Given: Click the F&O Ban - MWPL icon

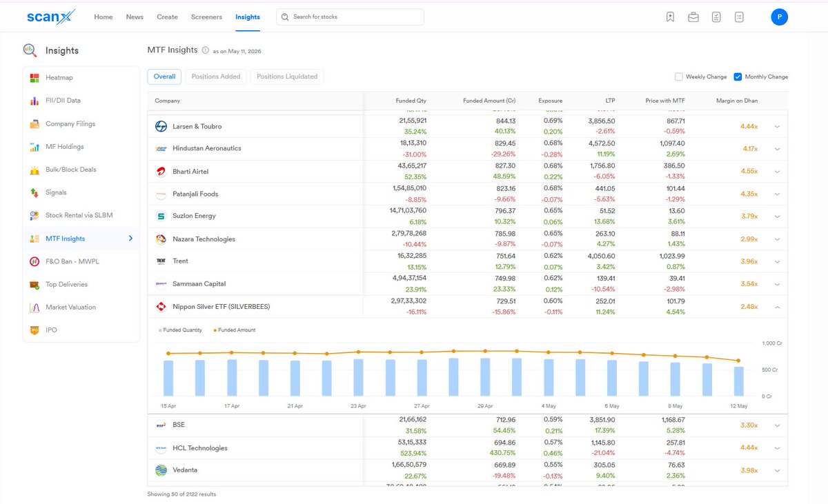Looking at the screenshot, I should pos(34,261).
